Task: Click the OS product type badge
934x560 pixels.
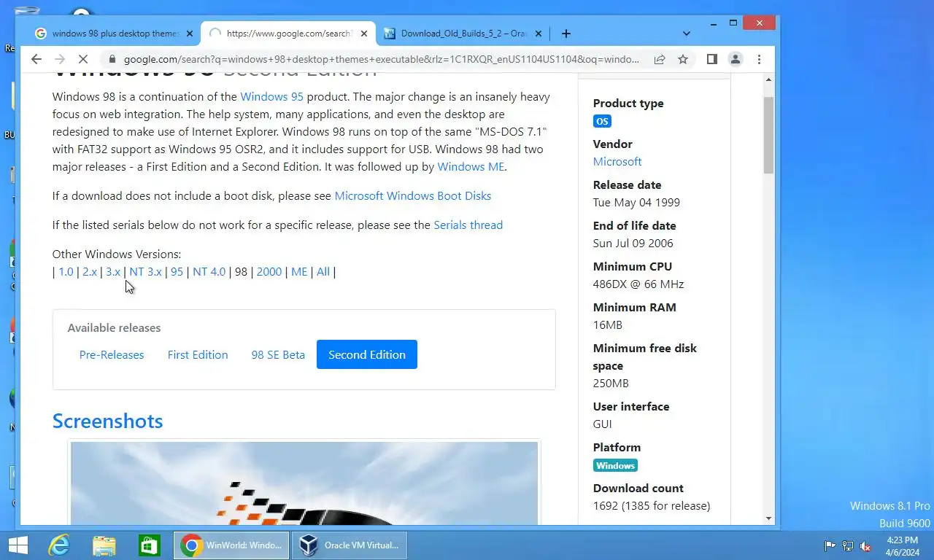Action: [602, 121]
